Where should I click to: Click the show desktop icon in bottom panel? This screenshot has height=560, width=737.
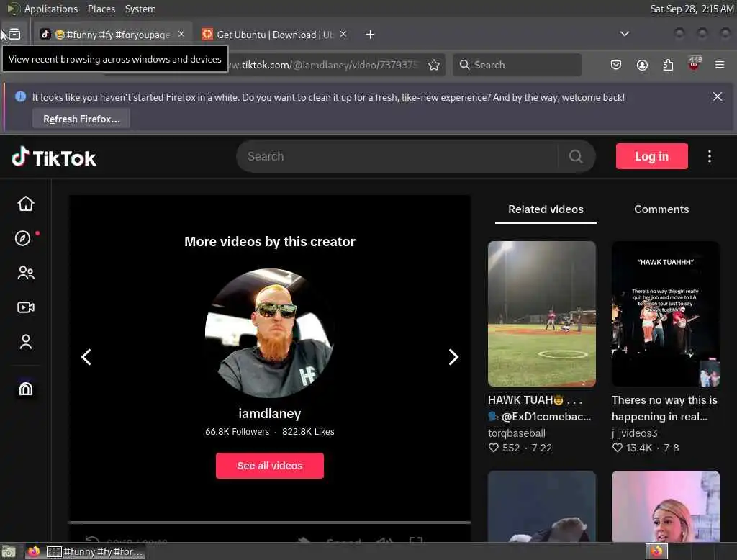pos(9,551)
